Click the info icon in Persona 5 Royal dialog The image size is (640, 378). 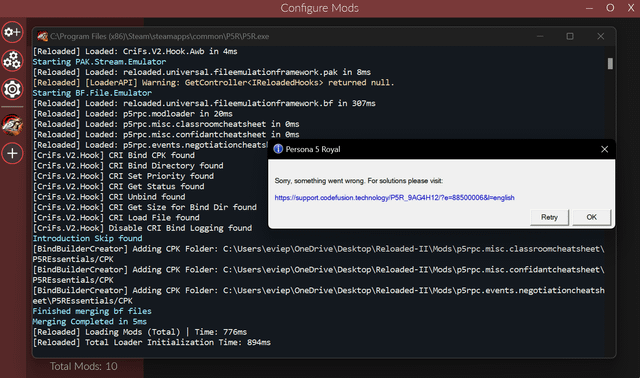tap(278, 149)
